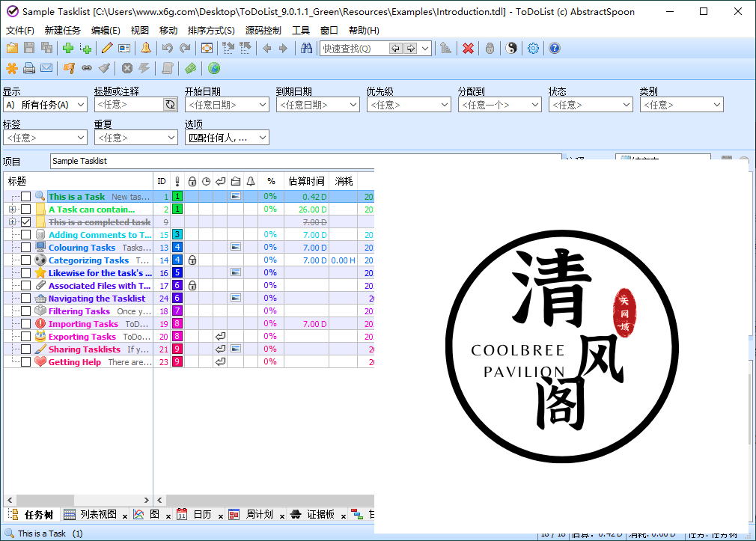
Task: Delete the task with the red X icon
Action: 468,48
